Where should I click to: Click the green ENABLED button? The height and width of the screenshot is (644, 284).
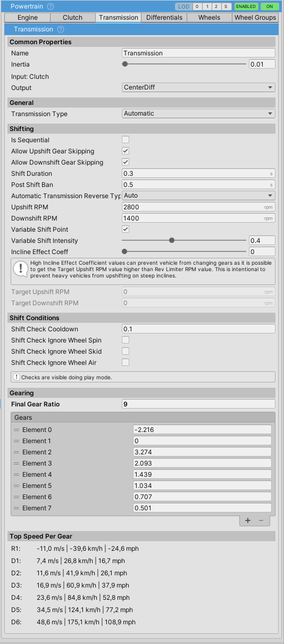tap(246, 6)
